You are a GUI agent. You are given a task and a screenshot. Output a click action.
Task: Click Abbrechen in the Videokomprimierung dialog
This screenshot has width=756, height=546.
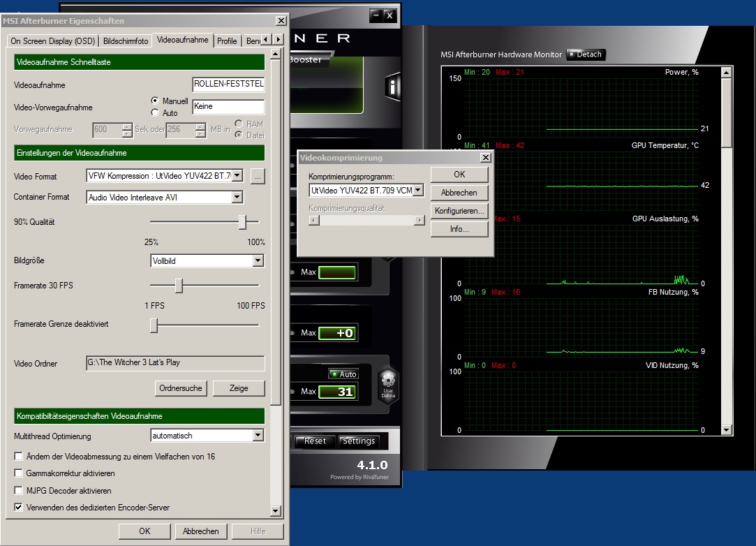pos(459,193)
